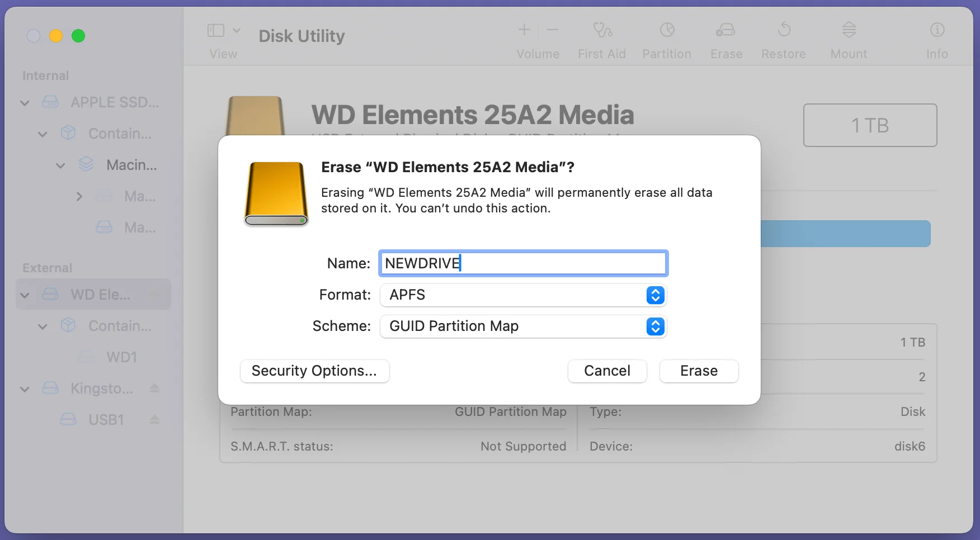980x540 pixels.
Task: Select the Macin... volume group in sidebar
Action: point(131,165)
